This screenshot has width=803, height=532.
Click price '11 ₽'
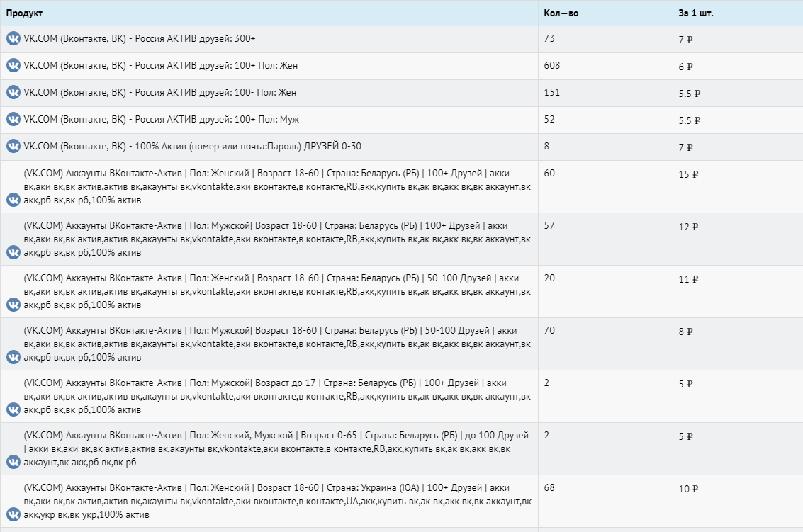click(x=688, y=279)
